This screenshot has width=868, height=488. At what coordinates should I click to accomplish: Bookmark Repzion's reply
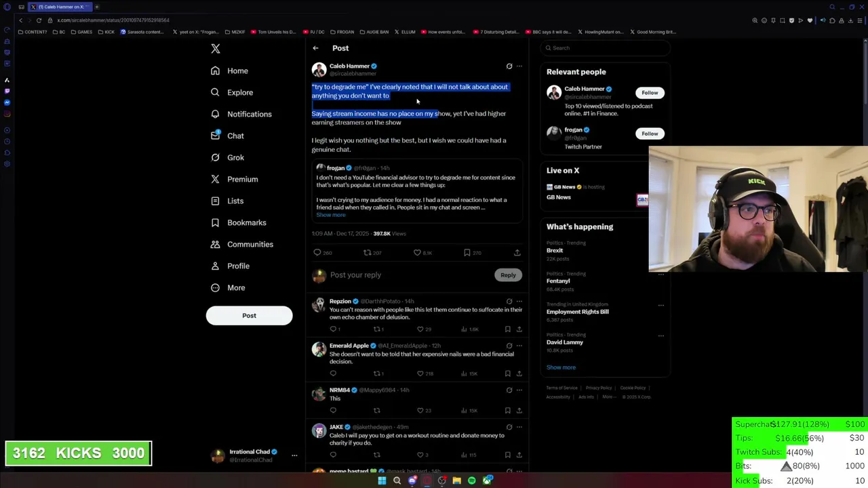click(x=507, y=329)
